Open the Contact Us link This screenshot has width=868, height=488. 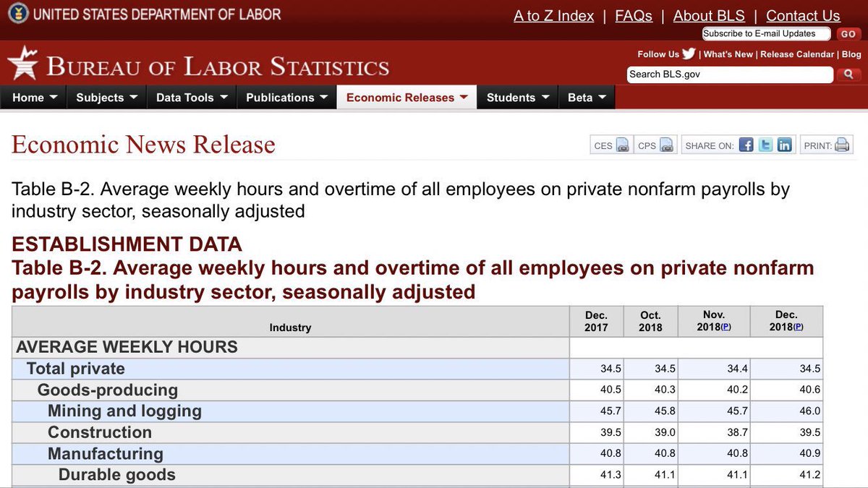803,16
